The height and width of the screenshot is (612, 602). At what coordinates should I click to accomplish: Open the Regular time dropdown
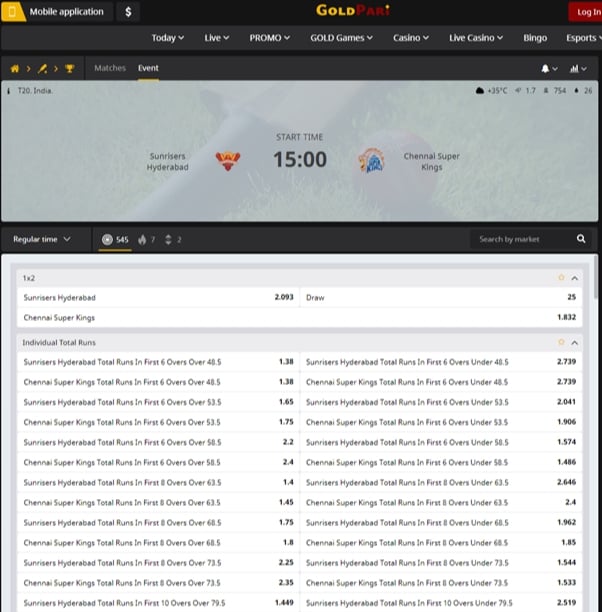click(42, 239)
